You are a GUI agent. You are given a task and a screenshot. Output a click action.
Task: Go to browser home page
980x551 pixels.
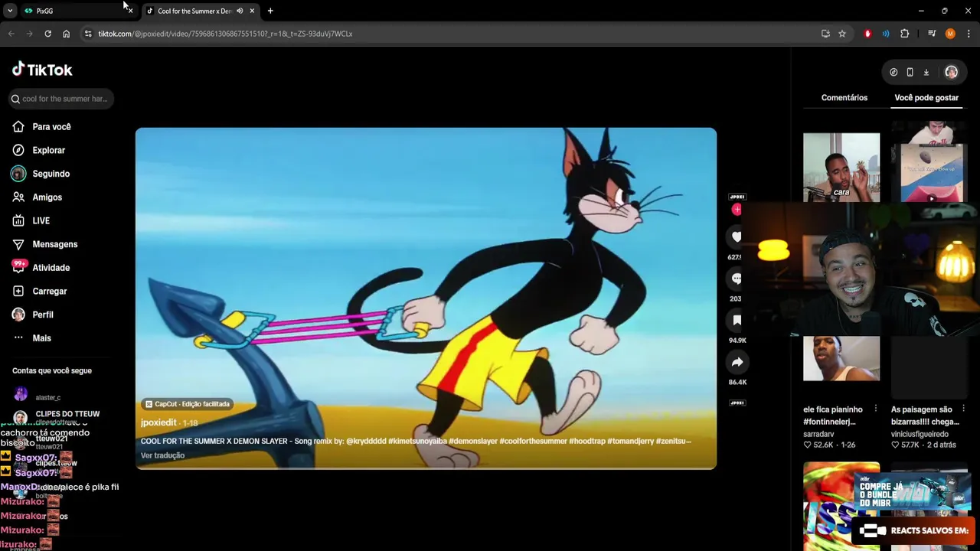coord(66,34)
